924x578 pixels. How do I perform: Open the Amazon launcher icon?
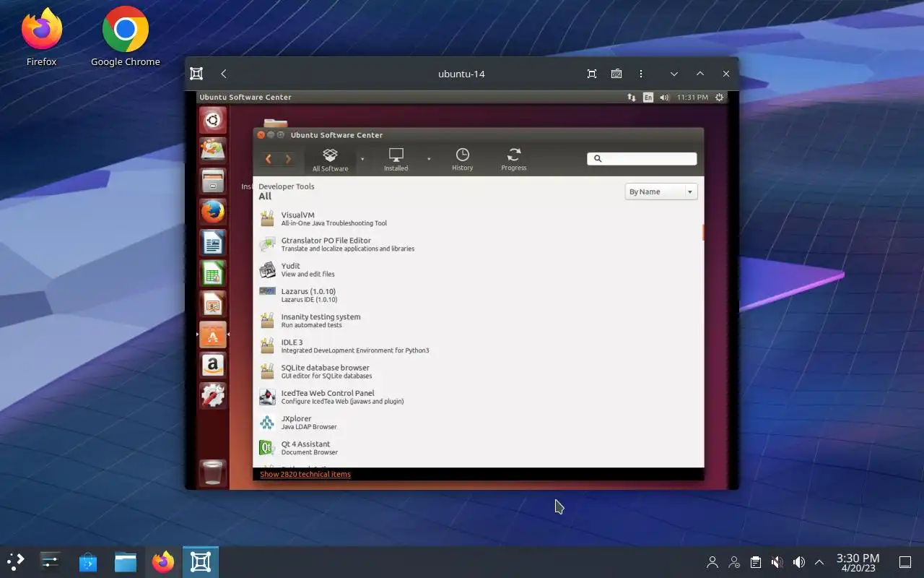click(212, 365)
